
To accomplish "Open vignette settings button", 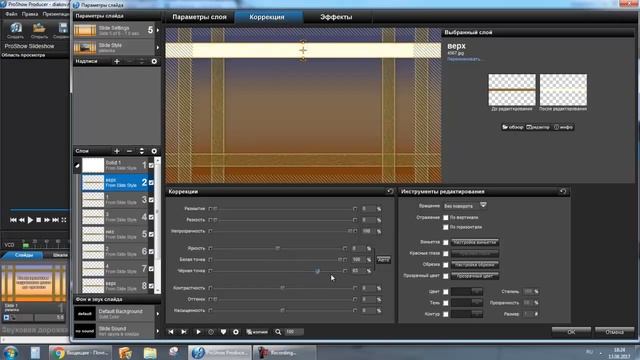I will pos(475,242).
